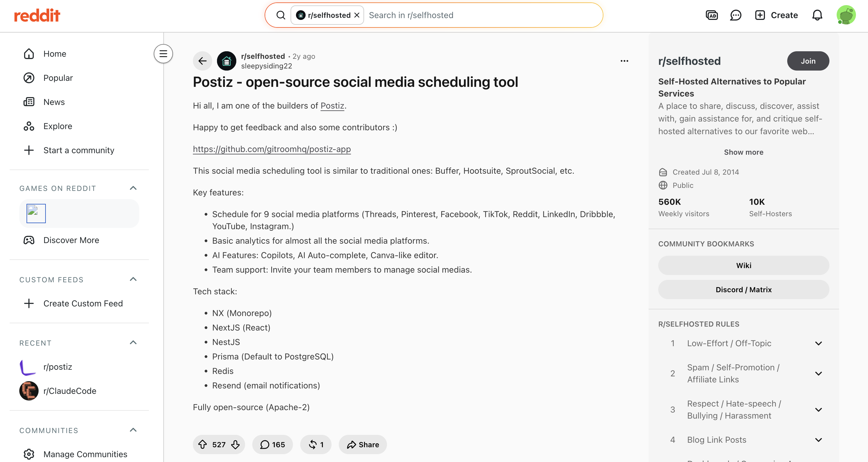Open Explore in sidebar
Image resolution: width=868 pixels, height=462 pixels.
click(79, 126)
